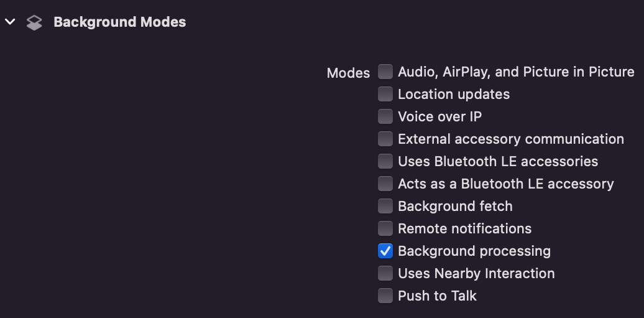Enable Uses Nearby Interaction checkbox
This screenshot has height=318, width=644.
(x=386, y=273)
